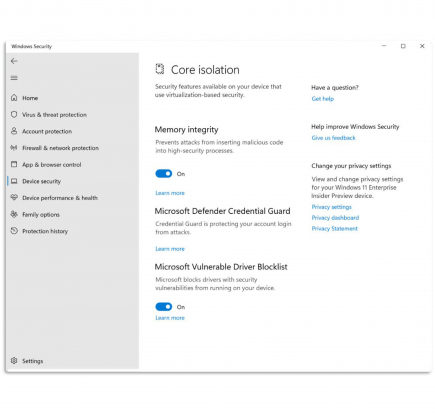Disable the Vulnerable Driver Blocklist toggle
This screenshot has height=415, width=435.
tap(164, 307)
